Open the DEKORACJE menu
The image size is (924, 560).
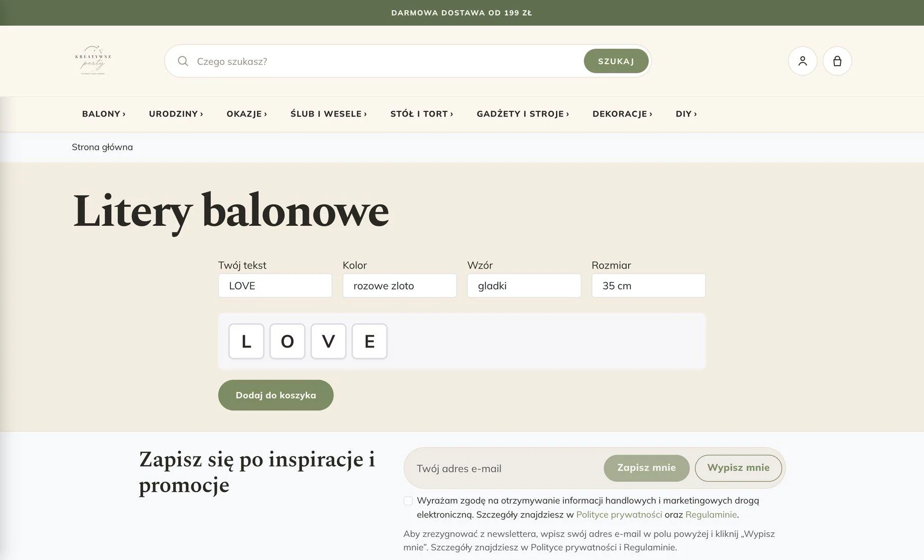(x=622, y=114)
